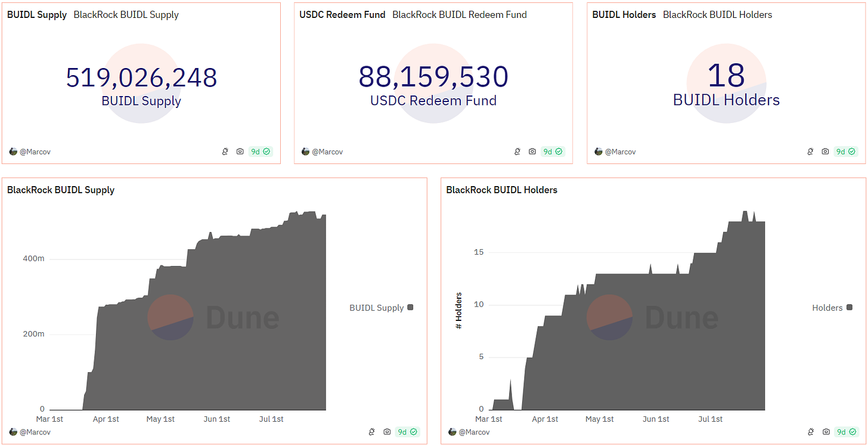
Task: Click 9d refresh badge in BlackRock BUIDL Holders chart
Action: click(847, 431)
